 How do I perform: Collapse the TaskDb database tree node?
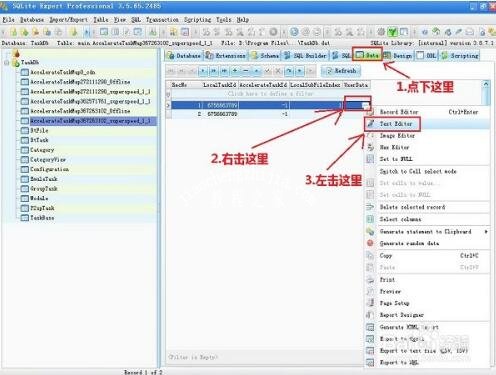point(7,62)
